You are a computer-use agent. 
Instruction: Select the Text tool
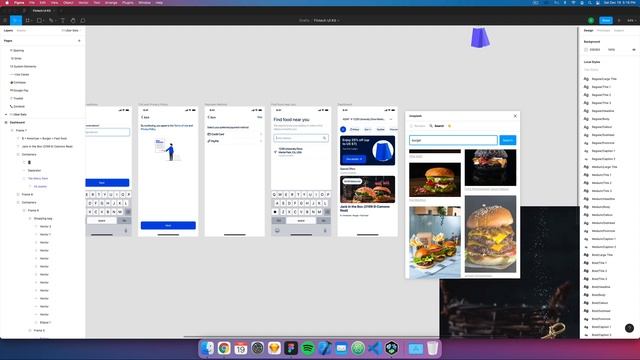[62, 20]
